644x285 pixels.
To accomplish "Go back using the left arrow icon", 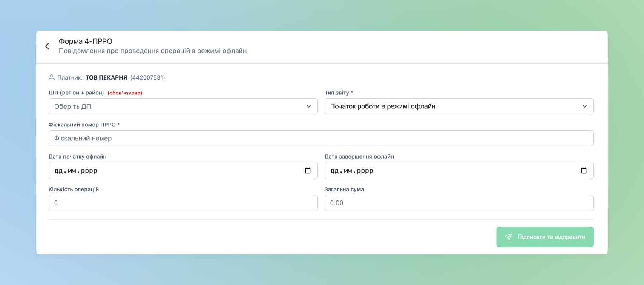I will (47, 46).
